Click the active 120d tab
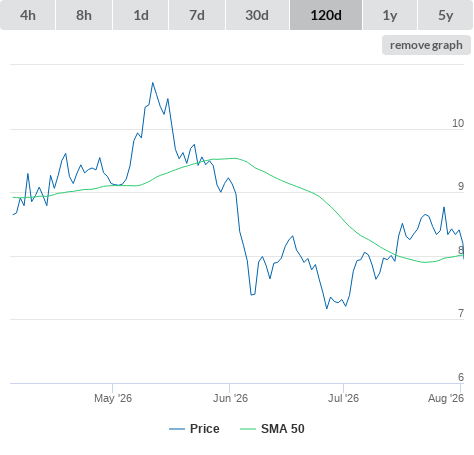The height and width of the screenshot is (455, 474). 326,15
